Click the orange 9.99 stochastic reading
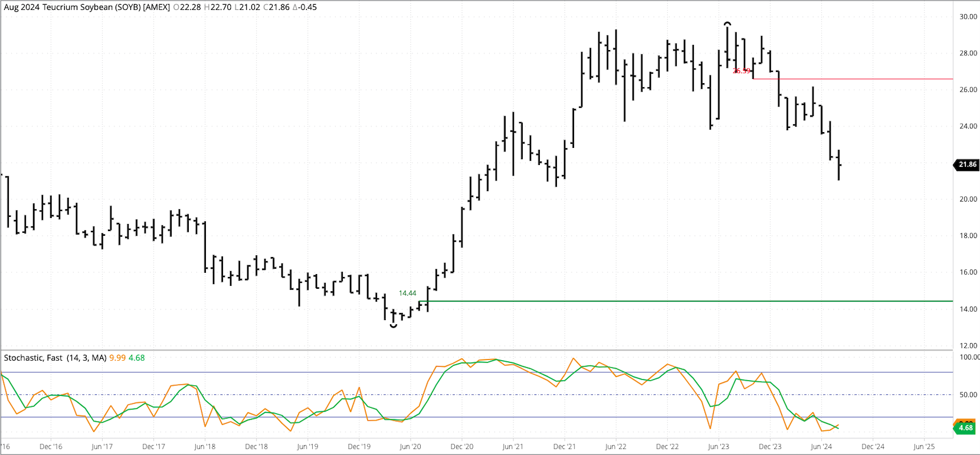980x455 pixels. pos(117,358)
